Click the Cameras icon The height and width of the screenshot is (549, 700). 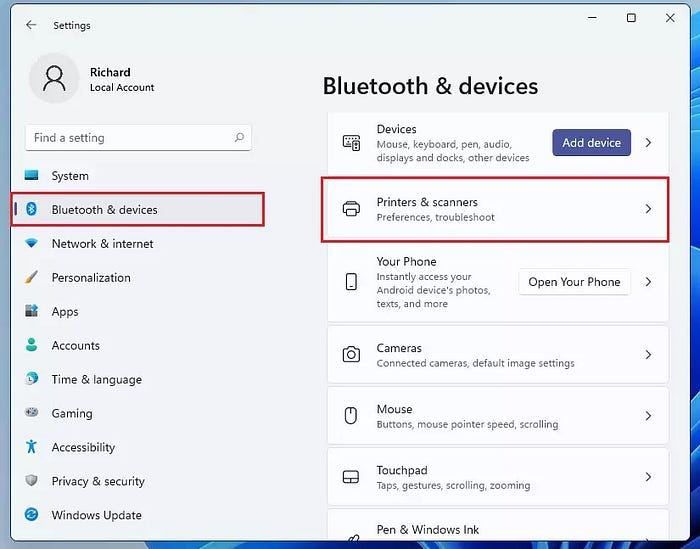[351, 354]
